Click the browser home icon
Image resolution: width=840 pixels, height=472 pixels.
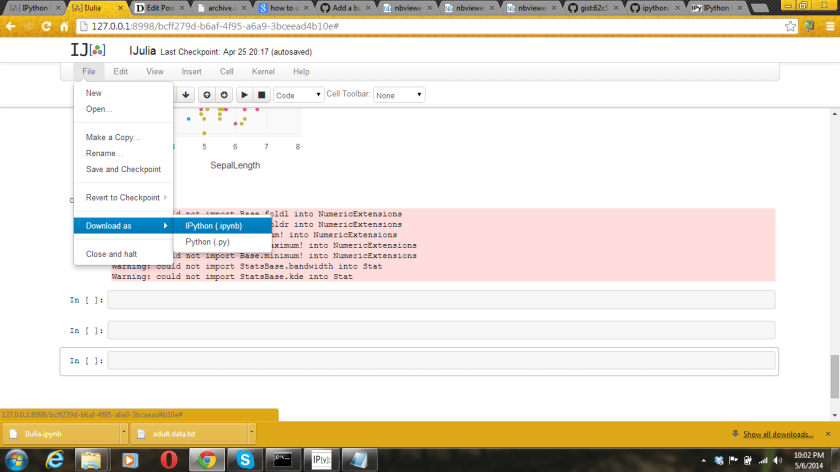[64, 26]
